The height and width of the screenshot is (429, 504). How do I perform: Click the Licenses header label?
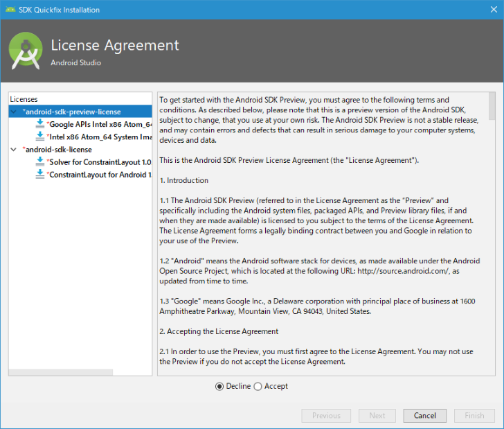coord(24,99)
